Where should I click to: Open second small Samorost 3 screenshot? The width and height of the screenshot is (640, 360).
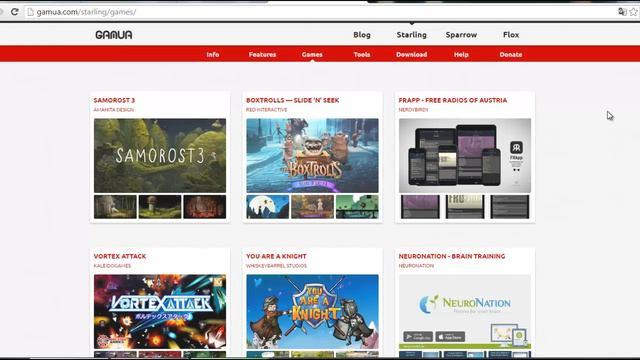[x=160, y=207]
